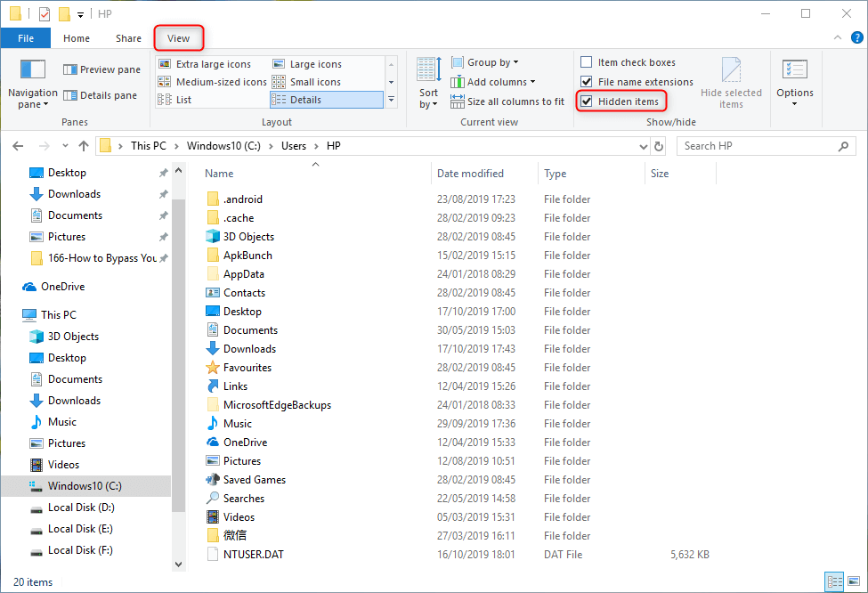Screen dimensions: 868x593
Task: Click Properties icon in title bar
Action: click(x=45, y=14)
